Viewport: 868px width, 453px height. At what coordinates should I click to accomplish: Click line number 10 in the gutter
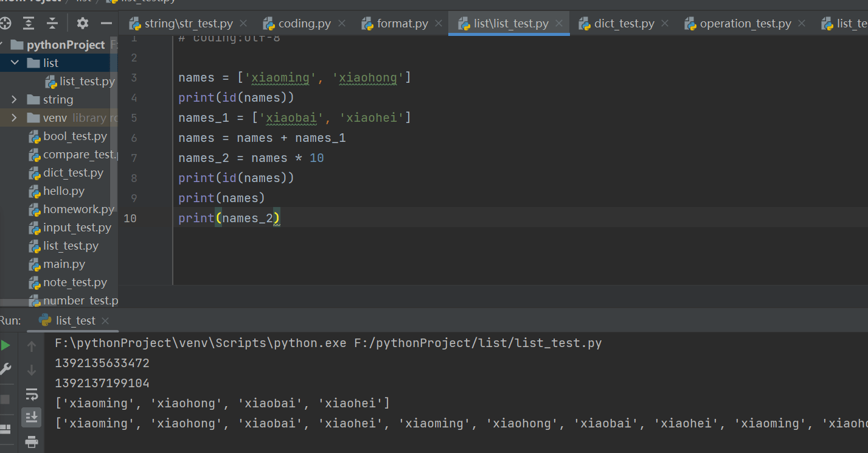130,218
